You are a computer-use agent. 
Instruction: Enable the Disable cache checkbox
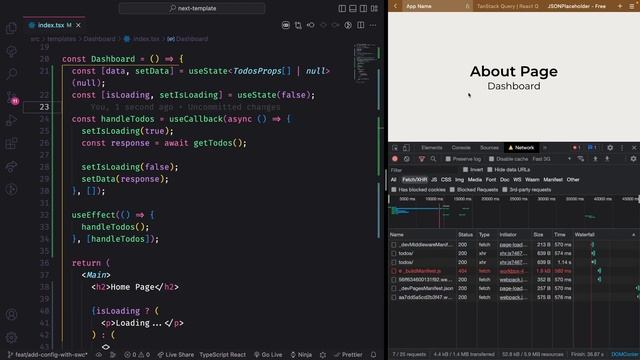491,159
